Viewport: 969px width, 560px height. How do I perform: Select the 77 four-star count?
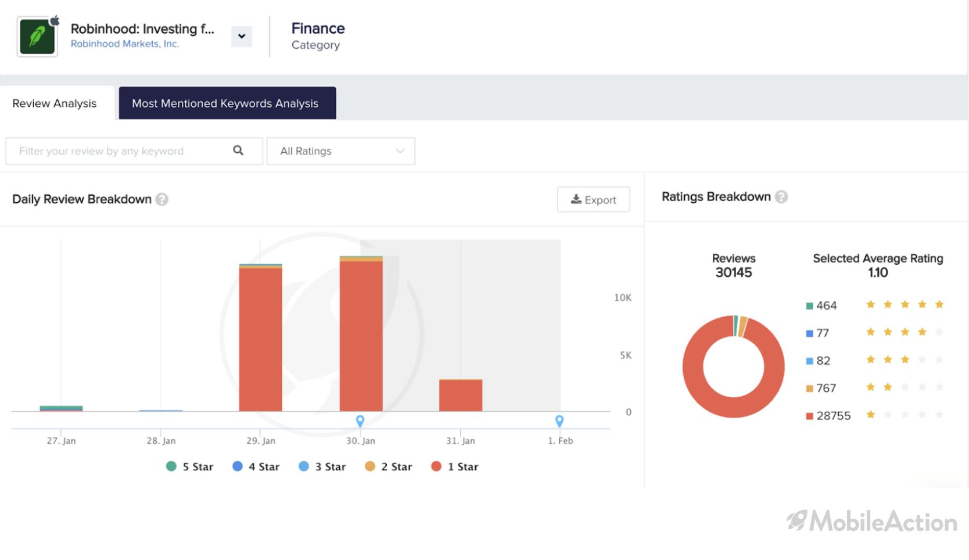point(822,333)
